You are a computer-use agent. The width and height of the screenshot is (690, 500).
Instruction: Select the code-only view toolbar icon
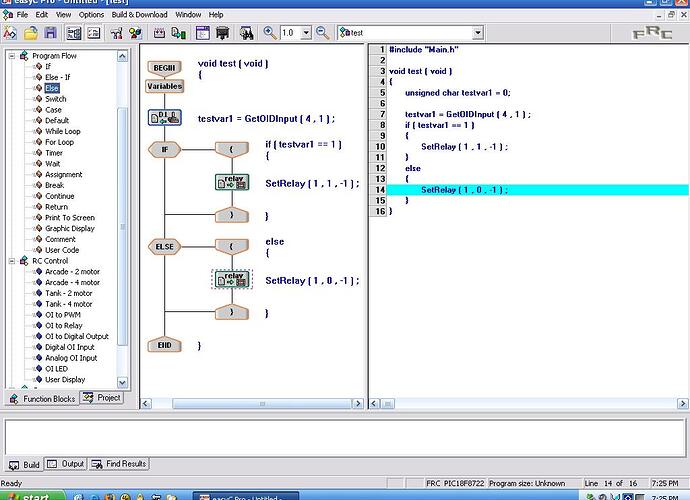click(94, 33)
